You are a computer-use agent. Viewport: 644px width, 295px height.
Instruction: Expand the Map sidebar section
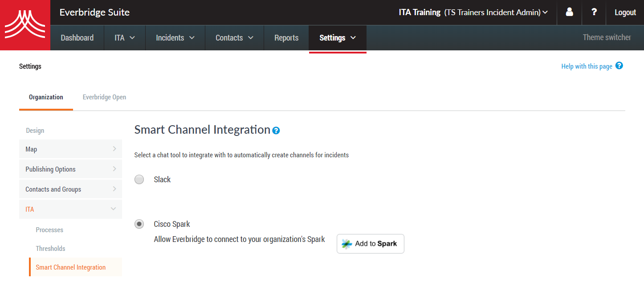(x=70, y=149)
